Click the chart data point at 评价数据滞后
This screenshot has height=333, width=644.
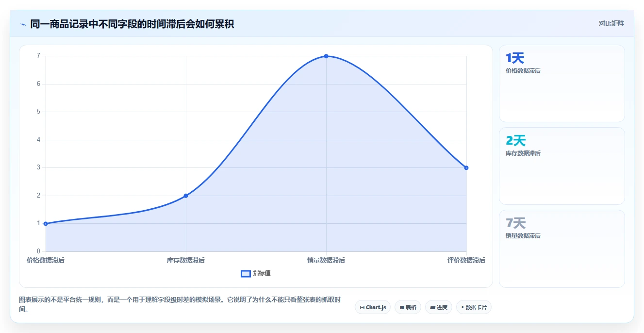[x=466, y=168]
